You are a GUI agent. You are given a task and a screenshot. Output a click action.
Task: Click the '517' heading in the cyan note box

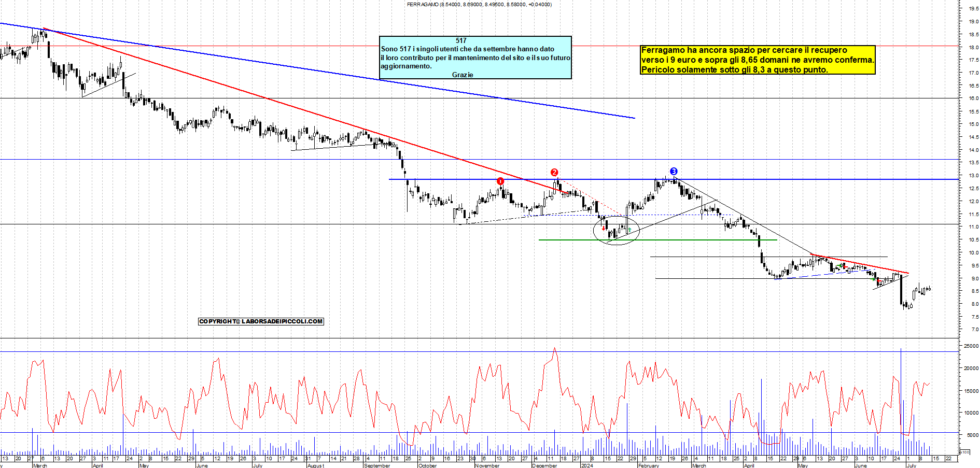(x=461, y=40)
